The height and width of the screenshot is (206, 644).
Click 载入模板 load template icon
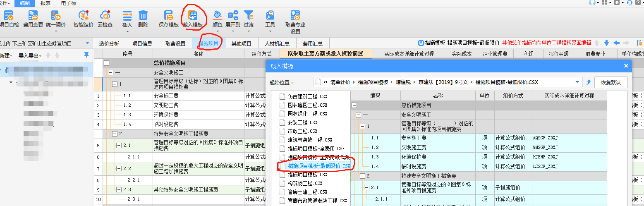point(193,16)
